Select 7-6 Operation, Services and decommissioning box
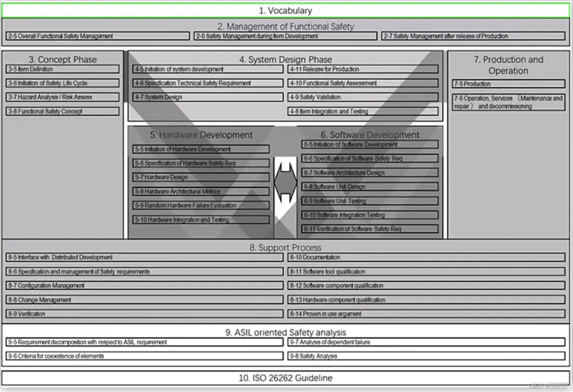Screen dimensions: 573x392 tap(508, 102)
